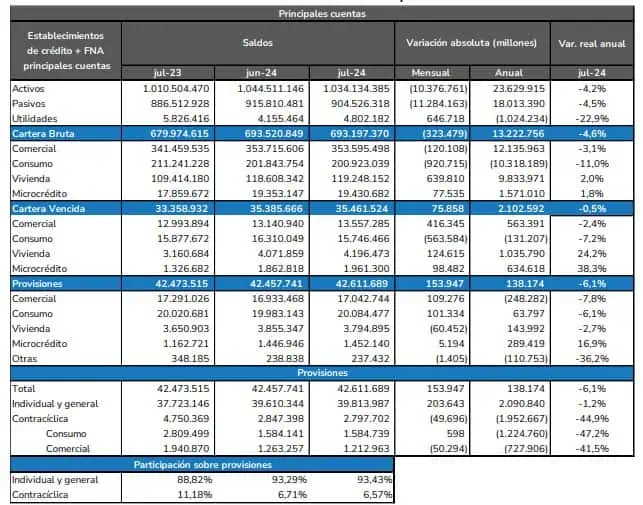Screen dimensions: 643x505
Task: Click the cell "1.263.257"
Action: pos(281,449)
